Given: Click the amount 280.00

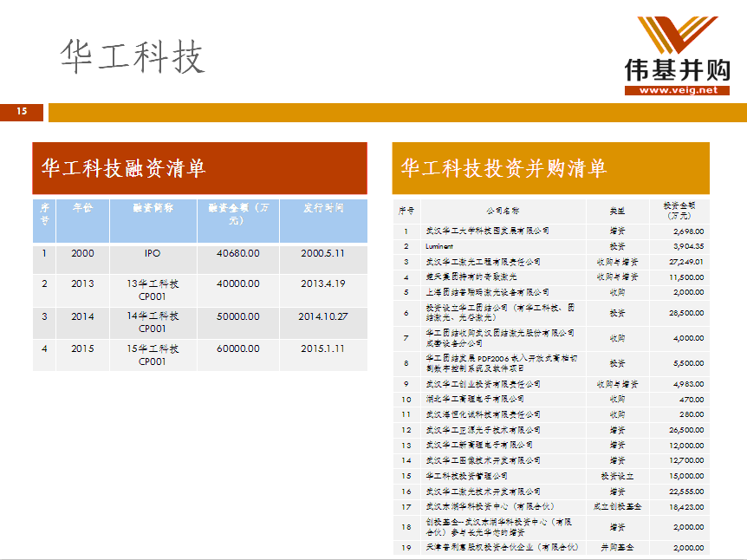Looking at the screenshot, I should [x=692, y=414].
